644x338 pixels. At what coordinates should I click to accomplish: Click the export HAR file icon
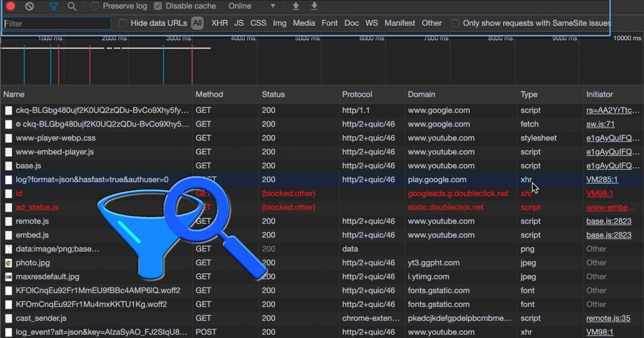pyautogui.click(x=314, y=6)
